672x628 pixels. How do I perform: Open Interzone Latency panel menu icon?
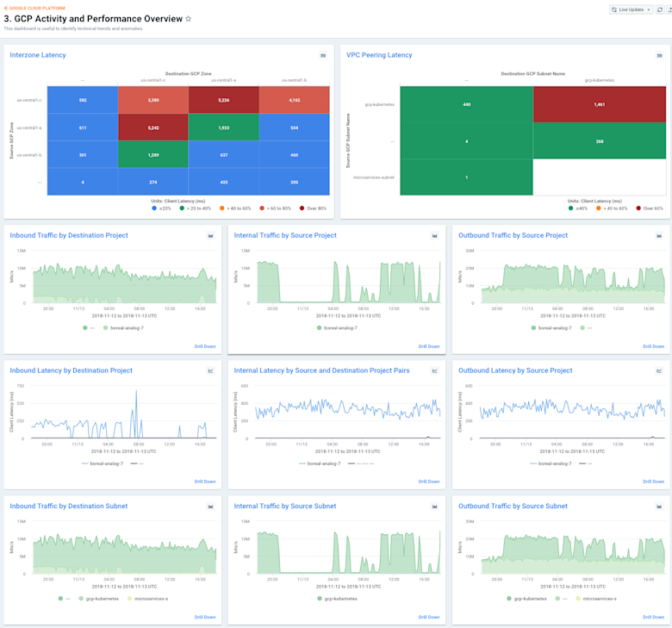[x=323, y=55]
